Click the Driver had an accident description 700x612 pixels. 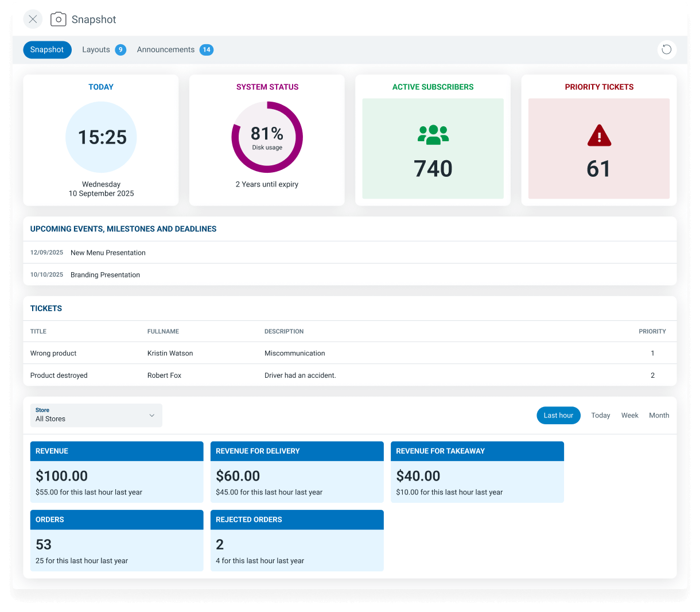pyautogui.click(x=300, y=375)
